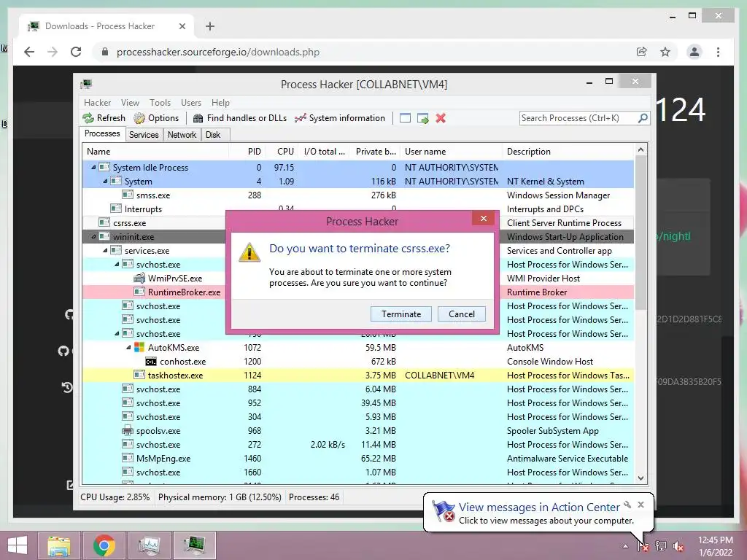Switch to Network tab
The height and width of the screenshot is (560, 747).
pyautogui.click(x=182, y=135)
